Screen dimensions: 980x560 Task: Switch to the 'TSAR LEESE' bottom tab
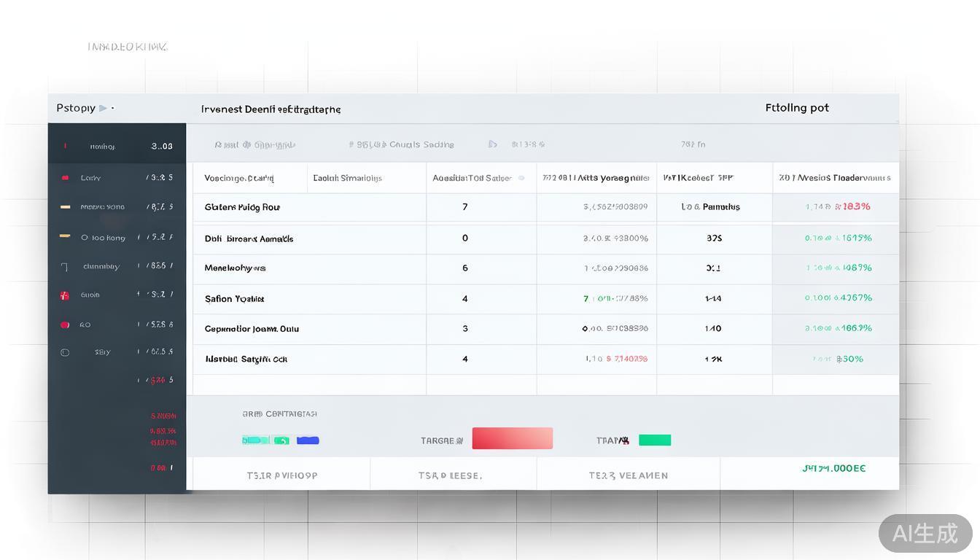pyautogui.click(x=450, y=475)
